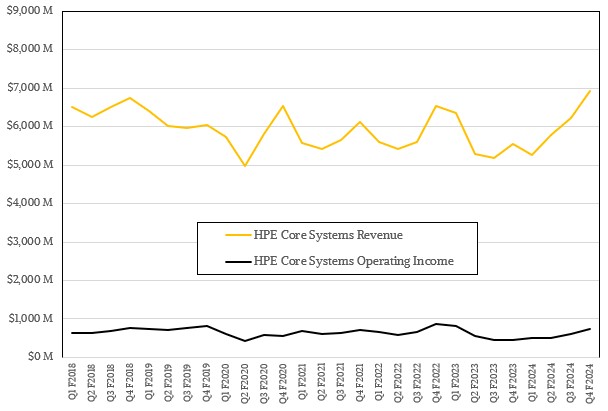This screenshot has width=608, height=411.
Task: Click the Q4 F2022 x-axis label
Action: pyautogui.click(x=437, y=382)
